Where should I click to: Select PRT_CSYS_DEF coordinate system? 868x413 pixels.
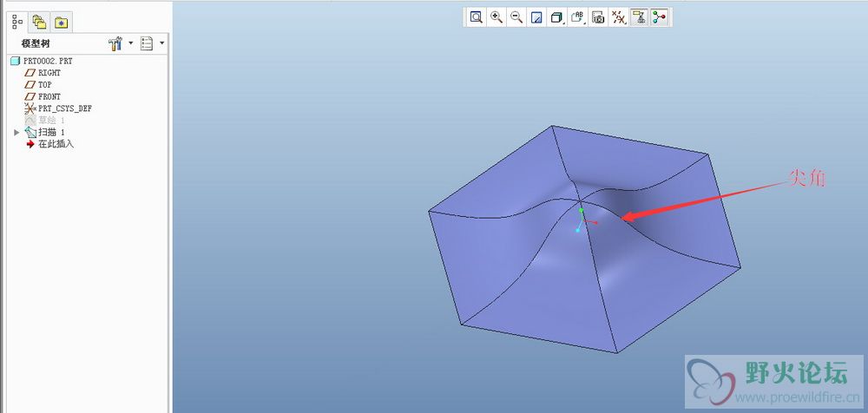pyautogui.click(x=59, y=108)
